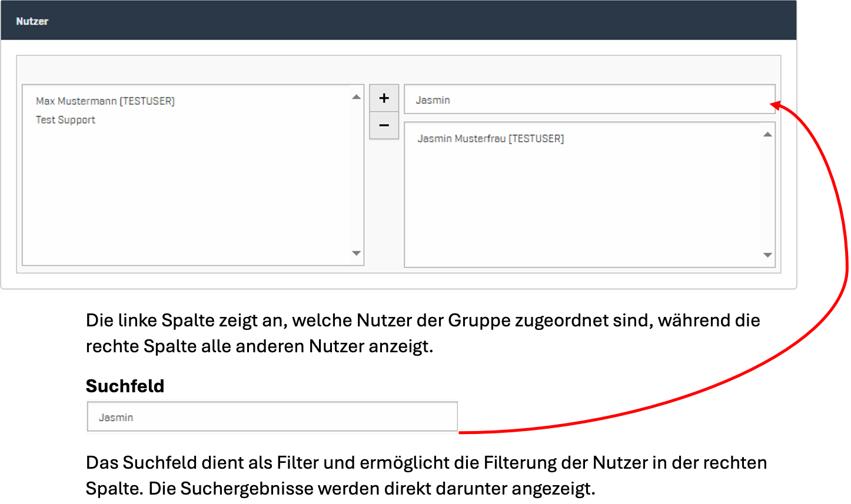Click the Nutzer panel header title
This screenshot has height=504, width=851.
pyautogui.click(x=32, y=21)
